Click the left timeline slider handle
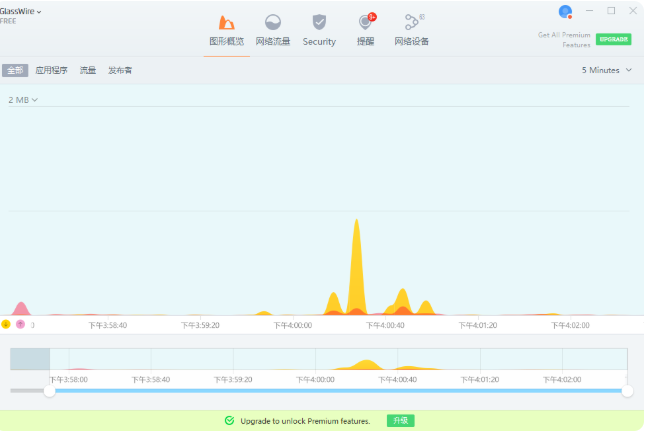This screenshot has width=649, height=431. 49,391
